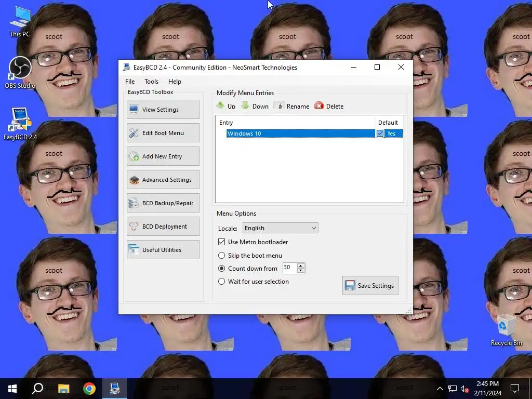Click the countdown seconds field
The width and height of the screenshot is (532, 399).
click(289, 268)
